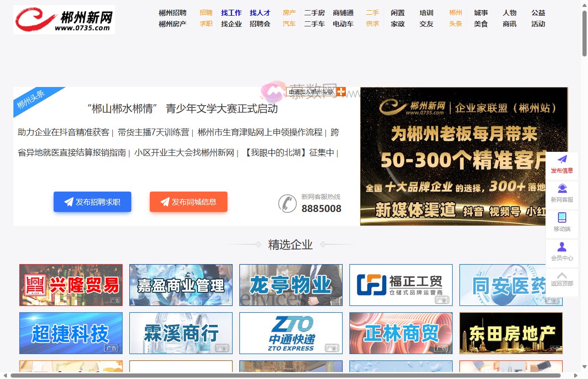Open the 青少年文学大赛正式启动 headline
588x379 pixels.
[x=183, y=109]
